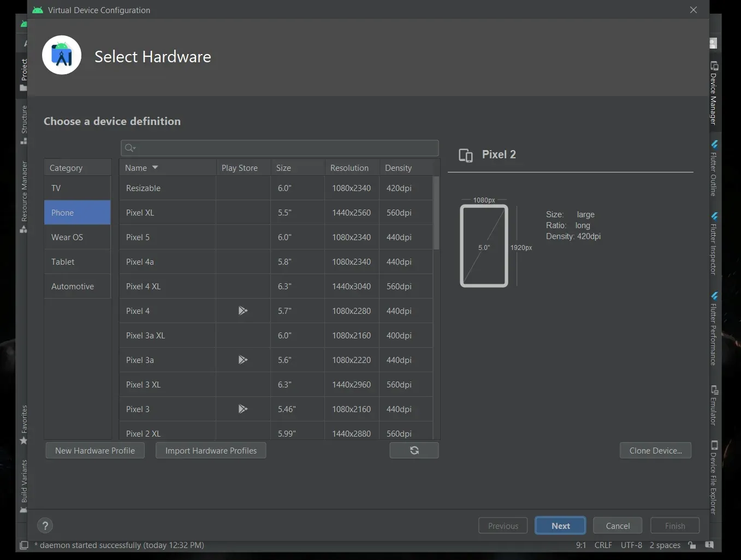Click the Android Studio logo icon
Screen dimensions: 741x560
[62, 55]
